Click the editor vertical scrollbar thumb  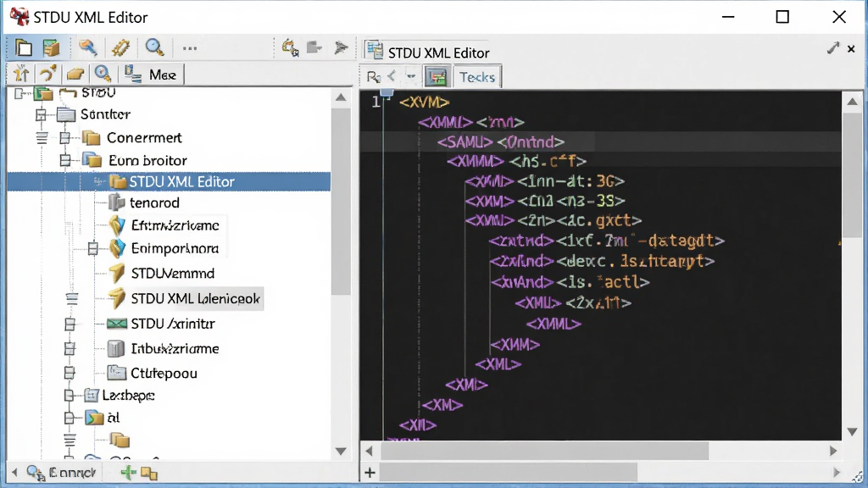[x=852, y=175]
